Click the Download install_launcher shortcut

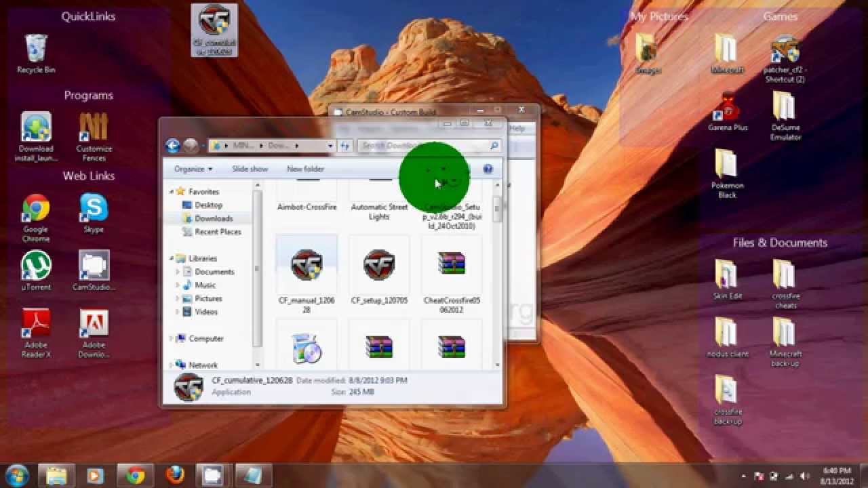click(36, 137)
